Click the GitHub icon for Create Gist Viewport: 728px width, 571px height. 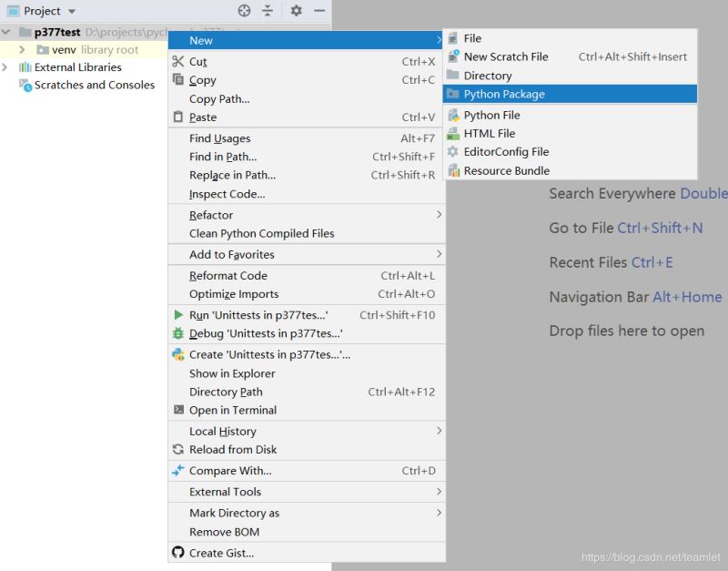178,553
